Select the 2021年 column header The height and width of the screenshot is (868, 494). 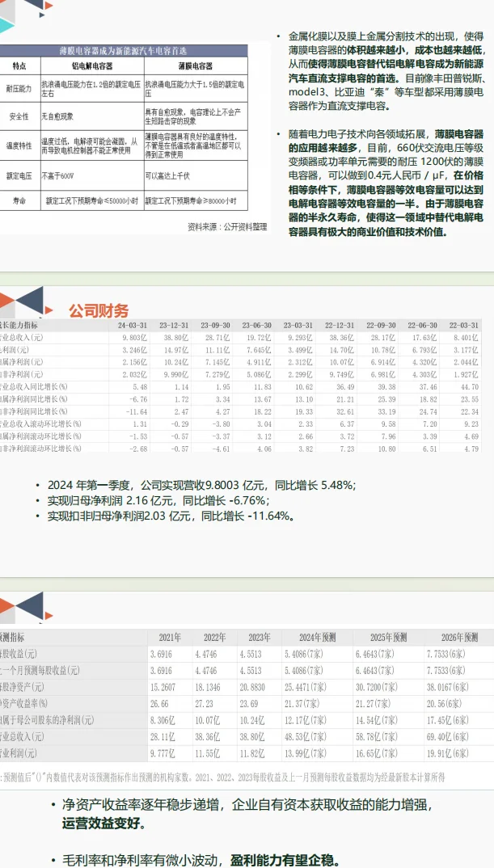(170, 637)
